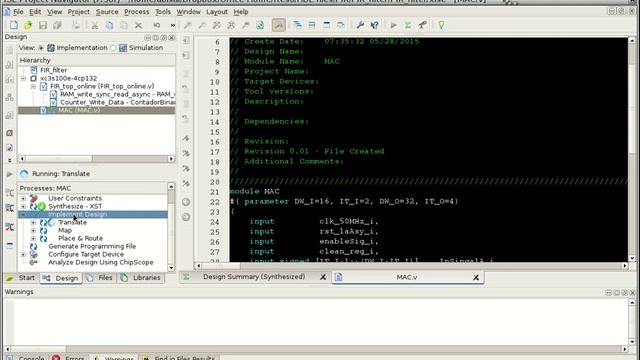Open the Layout menu

[217, 12]
